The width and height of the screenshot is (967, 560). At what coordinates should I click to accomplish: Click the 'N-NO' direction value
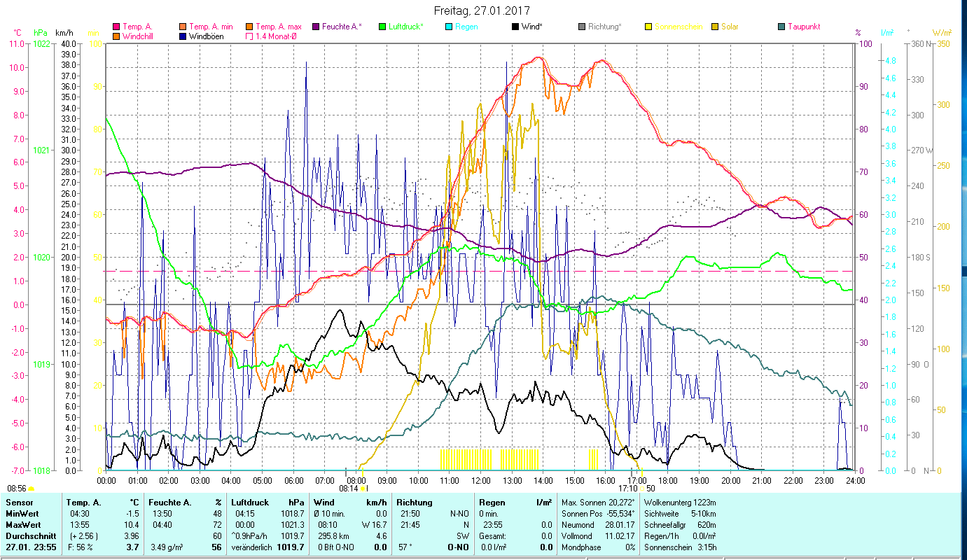[x=458, y=514]
